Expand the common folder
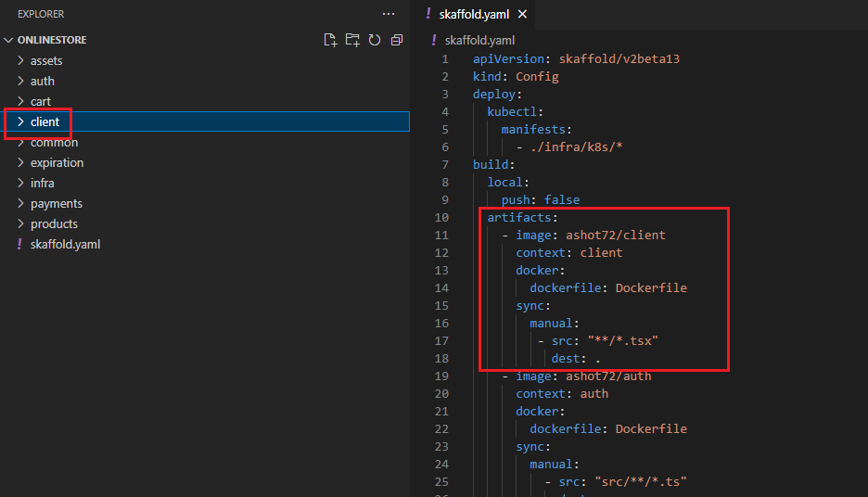The width and height of the screenshot is (868, 497). [54, 143]
